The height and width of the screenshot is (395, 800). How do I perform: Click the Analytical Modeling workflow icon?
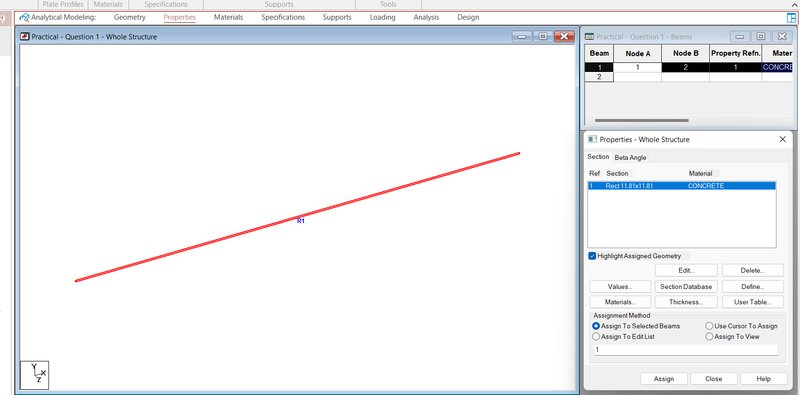click(x=24, y=17)
